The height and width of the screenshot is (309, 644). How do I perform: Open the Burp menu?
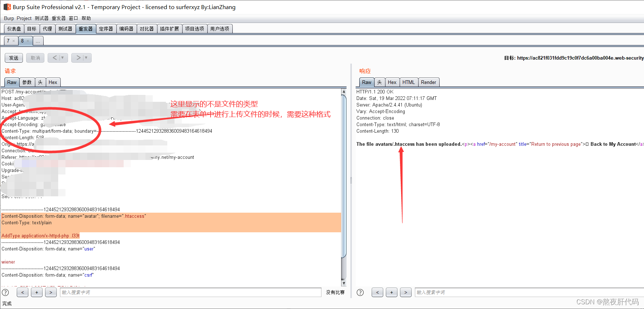pos(9,18)
